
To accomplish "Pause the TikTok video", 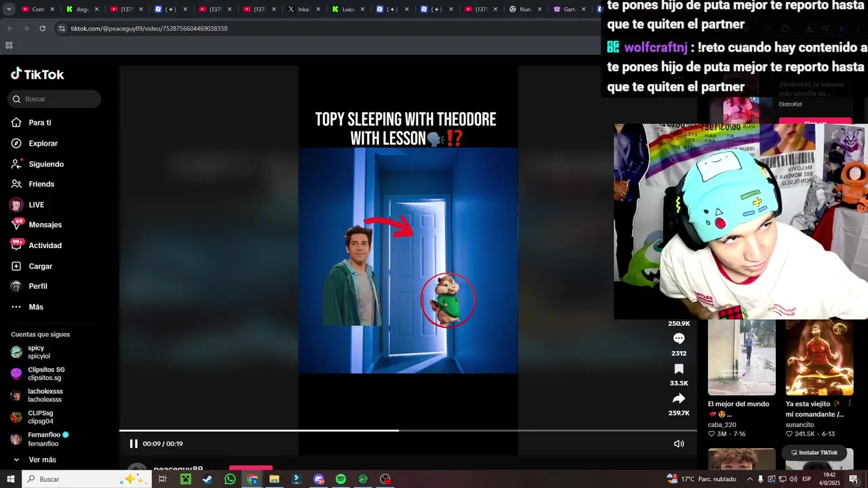I will point(134,444).
